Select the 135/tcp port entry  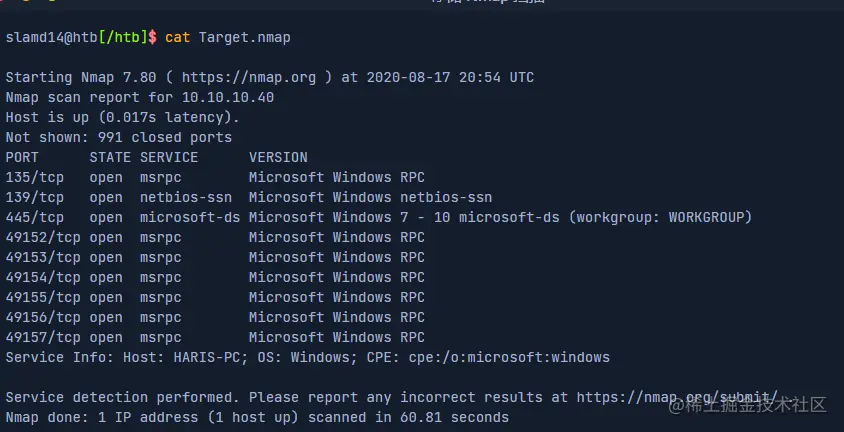click(34, 177)
